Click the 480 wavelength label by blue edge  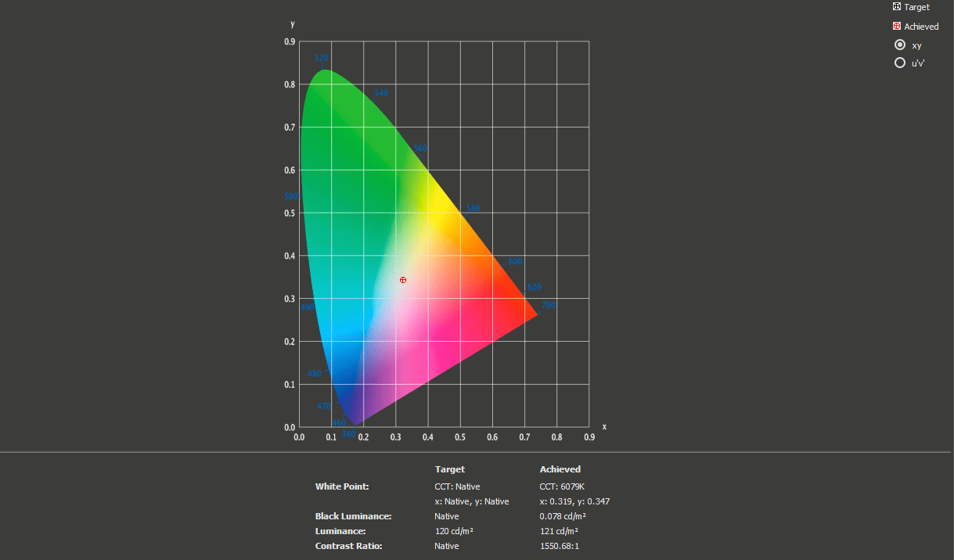click(315, 374)
